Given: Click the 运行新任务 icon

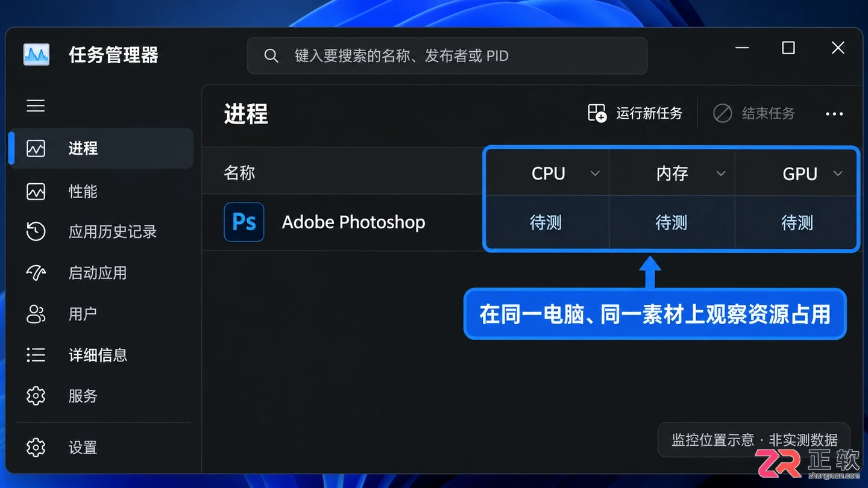Looking at the screenshot, I should [x=597, y=113].
